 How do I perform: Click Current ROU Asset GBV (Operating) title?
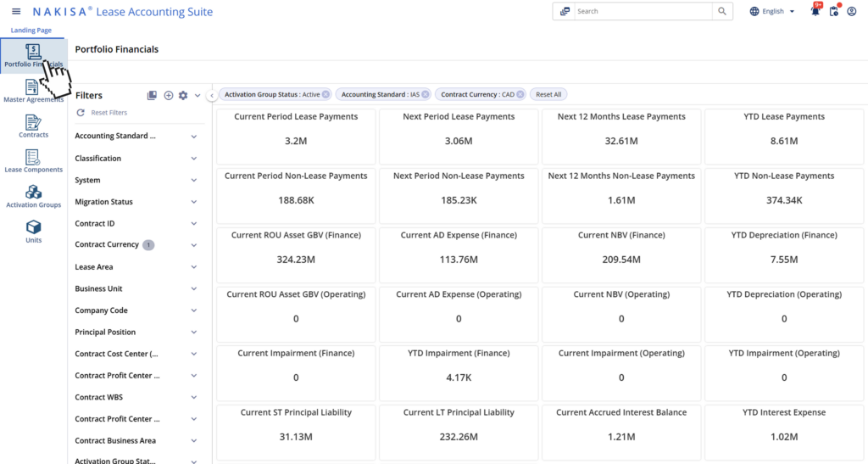tap(296, 294)
